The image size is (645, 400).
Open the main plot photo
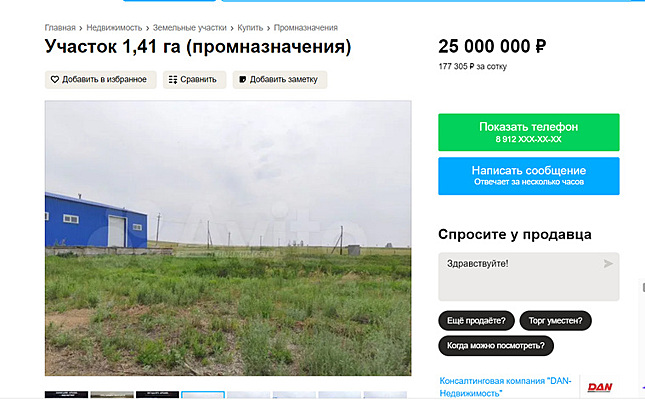(x=228, y=238)
